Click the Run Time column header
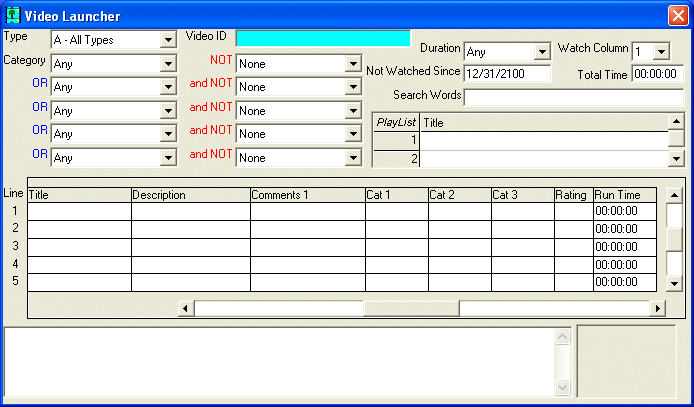The height and width of the screenshot is (407, 694). [624, 195]
